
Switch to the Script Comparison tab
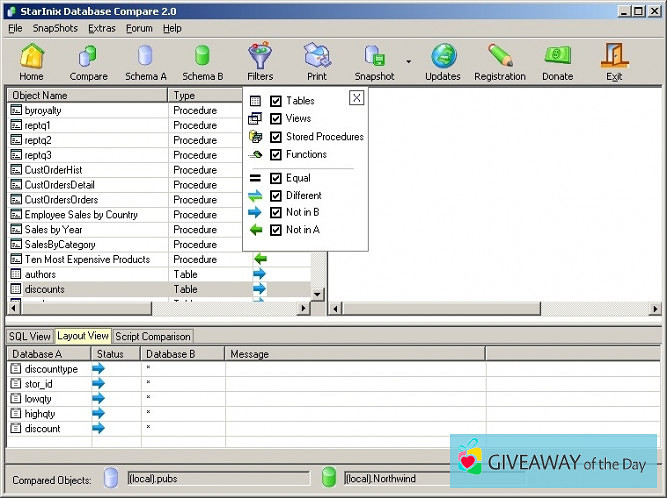tap(152, 336)
